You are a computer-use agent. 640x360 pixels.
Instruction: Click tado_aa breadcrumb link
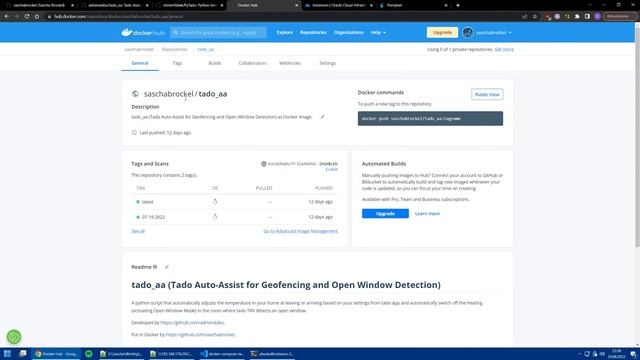(x=206, y=49)
